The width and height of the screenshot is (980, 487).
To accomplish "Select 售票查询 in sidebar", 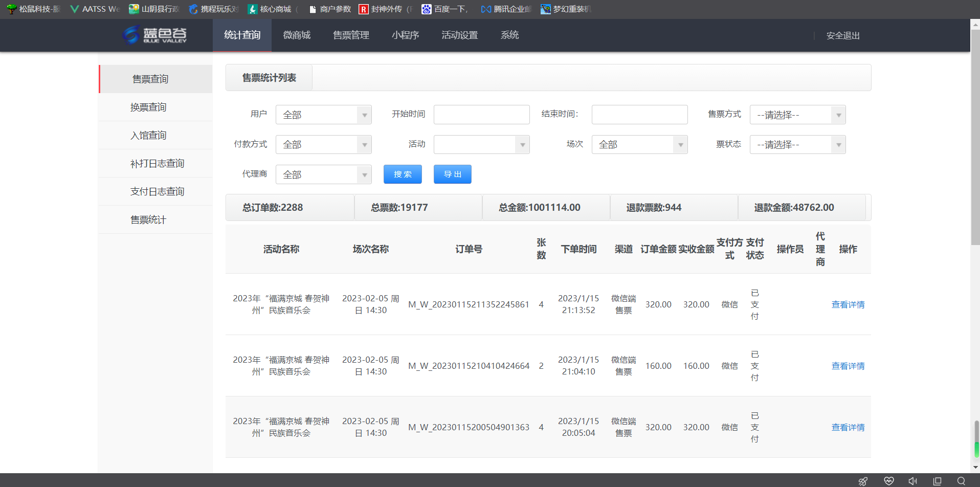I will point(155,79).
